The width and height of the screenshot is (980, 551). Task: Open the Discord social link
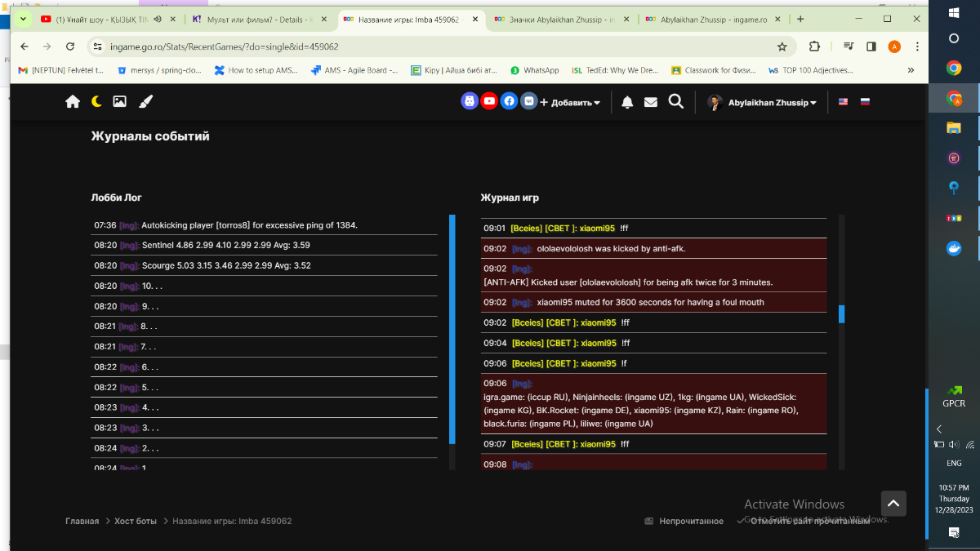pos(470,102)
